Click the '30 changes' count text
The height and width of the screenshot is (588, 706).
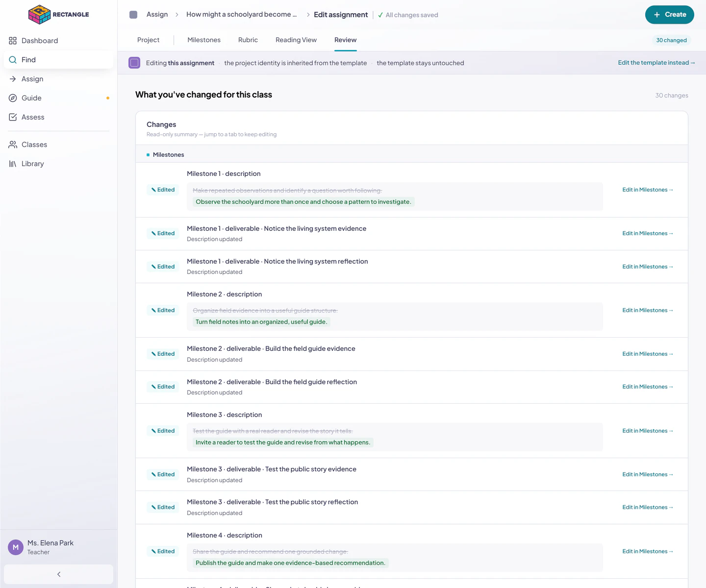point(672,96)
